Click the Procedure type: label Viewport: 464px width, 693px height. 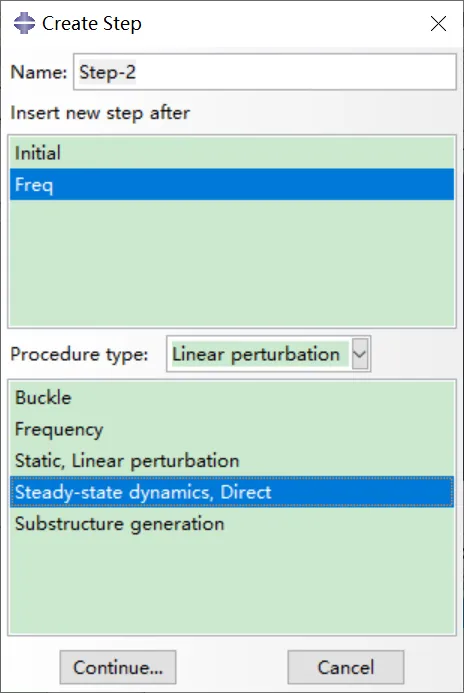point(79,354)
